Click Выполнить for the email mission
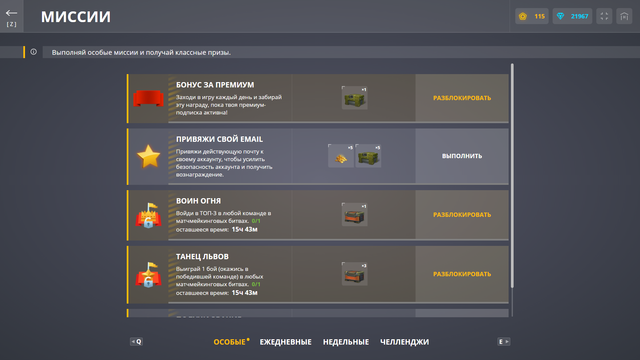 [462, 156]
